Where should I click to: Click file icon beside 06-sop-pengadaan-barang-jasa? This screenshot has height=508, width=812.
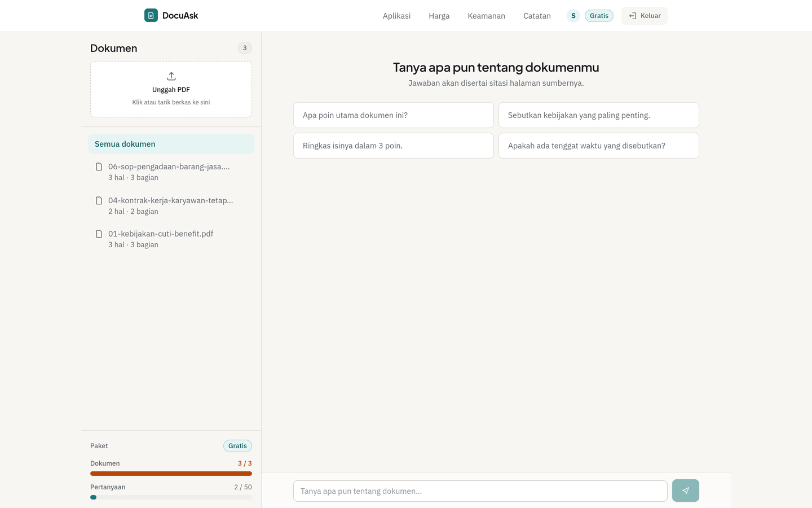(99, 167)
